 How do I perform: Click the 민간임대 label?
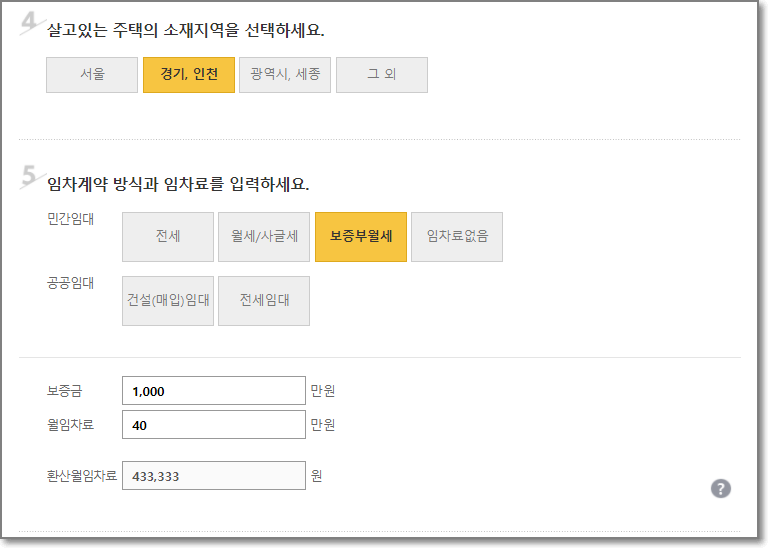coord(70,219)
